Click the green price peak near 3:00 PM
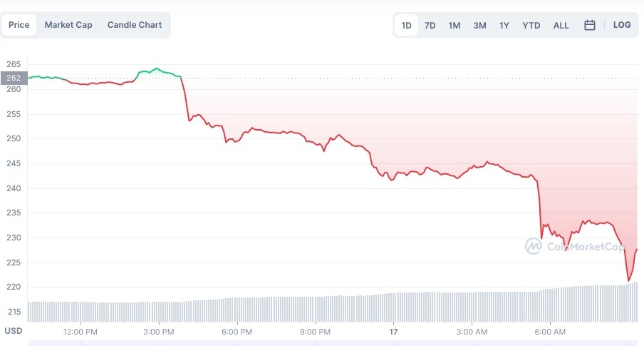Image resolution: width=644 pixels, height=346 pixels. (x=157, y=68)
